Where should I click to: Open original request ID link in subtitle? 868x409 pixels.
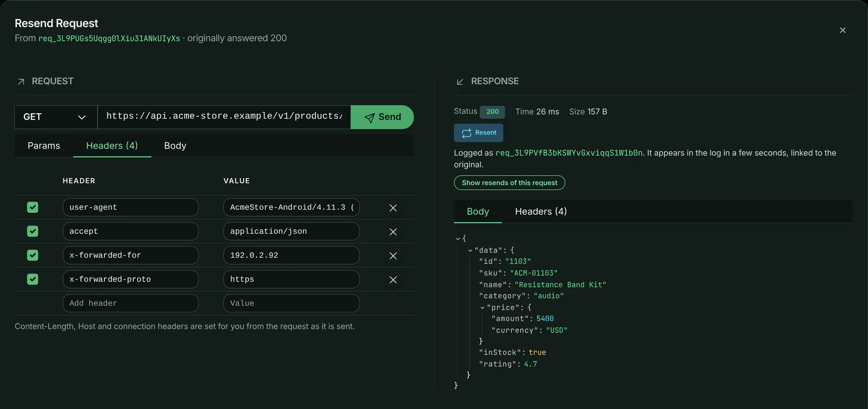click(x=109, y=39)
